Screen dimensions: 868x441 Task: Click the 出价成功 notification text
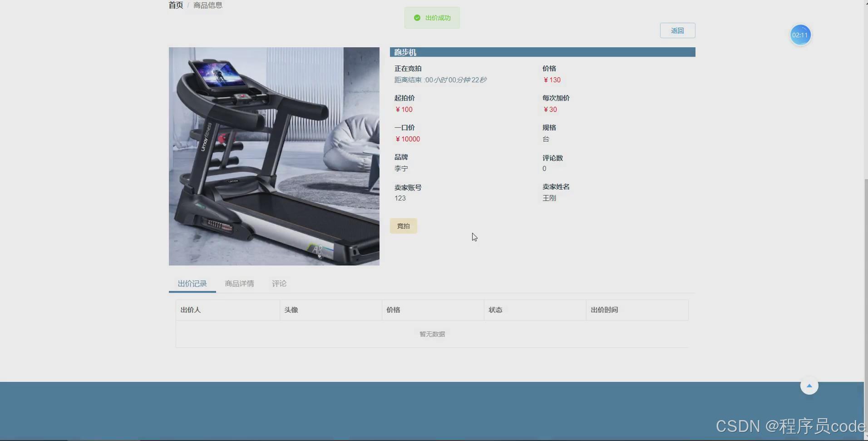coord(438,18)
